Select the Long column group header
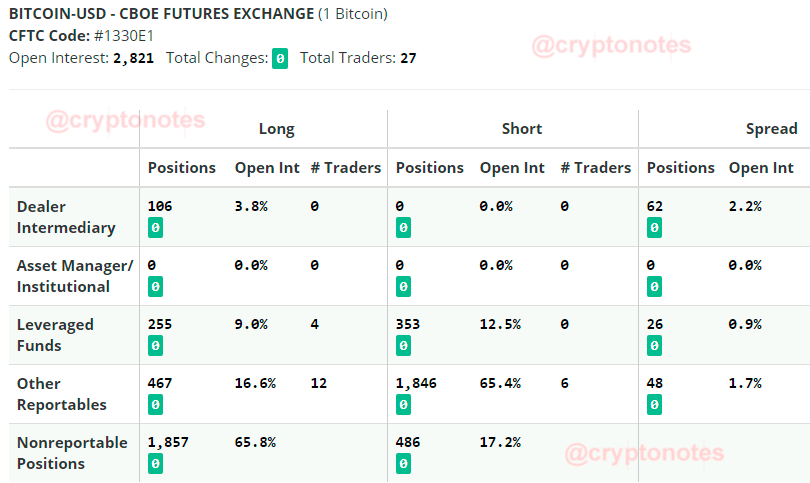 [x=276, y=129]
